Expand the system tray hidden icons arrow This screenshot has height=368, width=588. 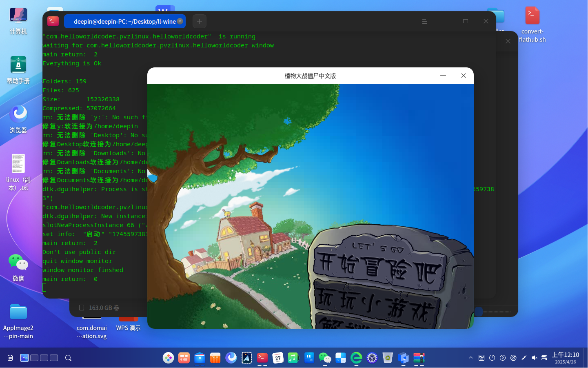coord(471,358)
